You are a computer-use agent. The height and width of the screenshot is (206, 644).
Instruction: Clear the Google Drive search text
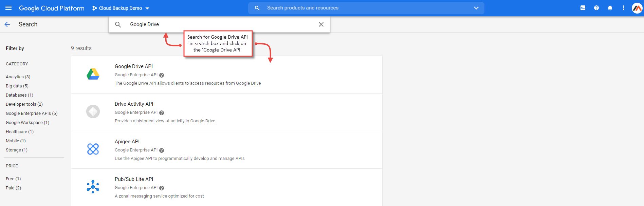[321, 24]
